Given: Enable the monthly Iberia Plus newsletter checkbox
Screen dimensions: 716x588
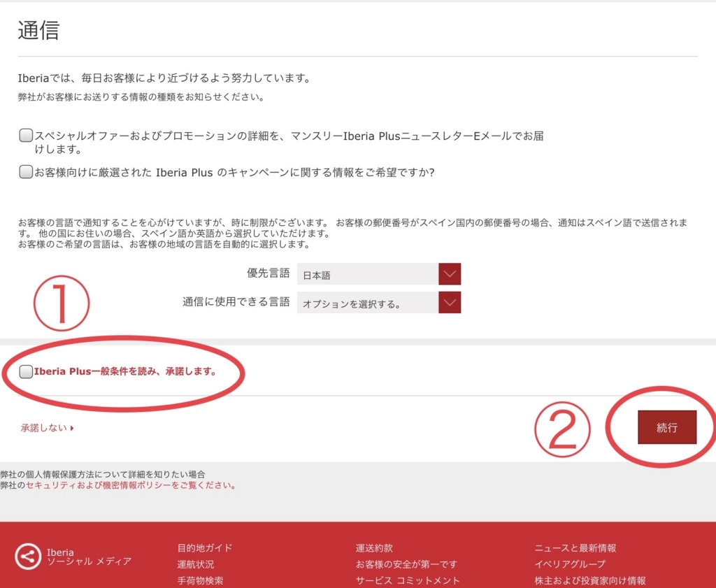Looking at the screenshot, I should click(x=25, y=135).
